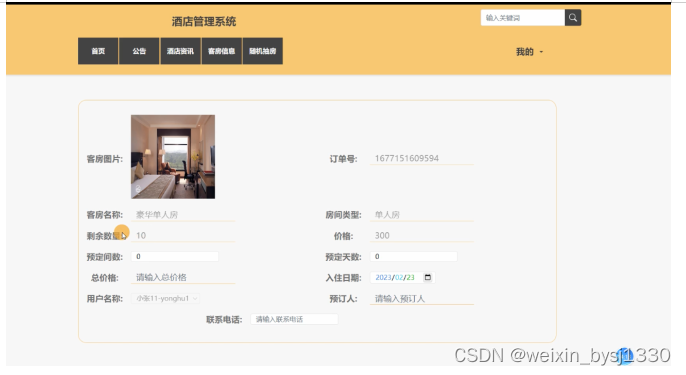The image size is (686, 375).
Task: Open the 用户名称 dropdown 小张11-yonghu1
Action: (x=166, y=298)
